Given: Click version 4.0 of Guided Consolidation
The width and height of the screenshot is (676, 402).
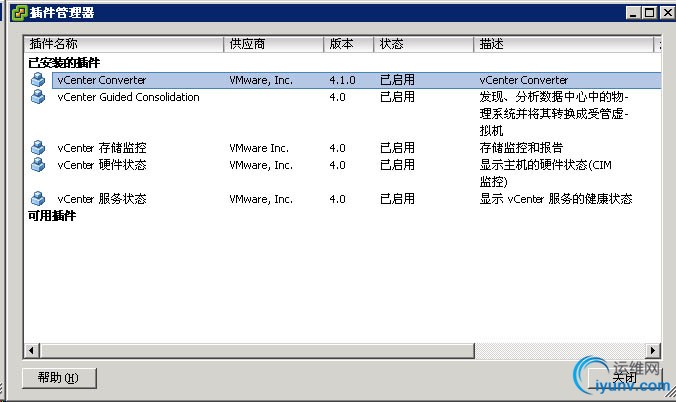Looking at the screenshot, I should [x=337, y=97].
